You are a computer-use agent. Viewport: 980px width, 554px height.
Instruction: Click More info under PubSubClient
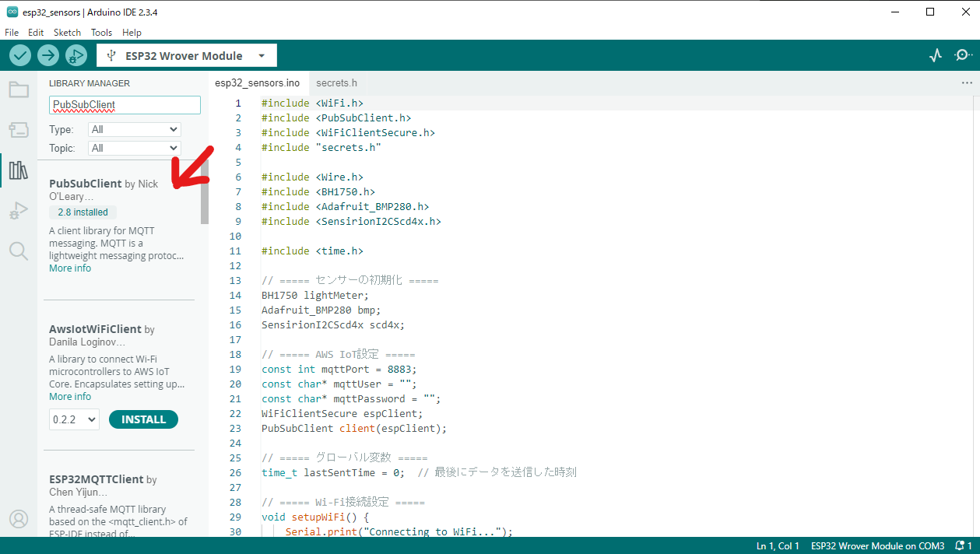(x=69, y=268)
